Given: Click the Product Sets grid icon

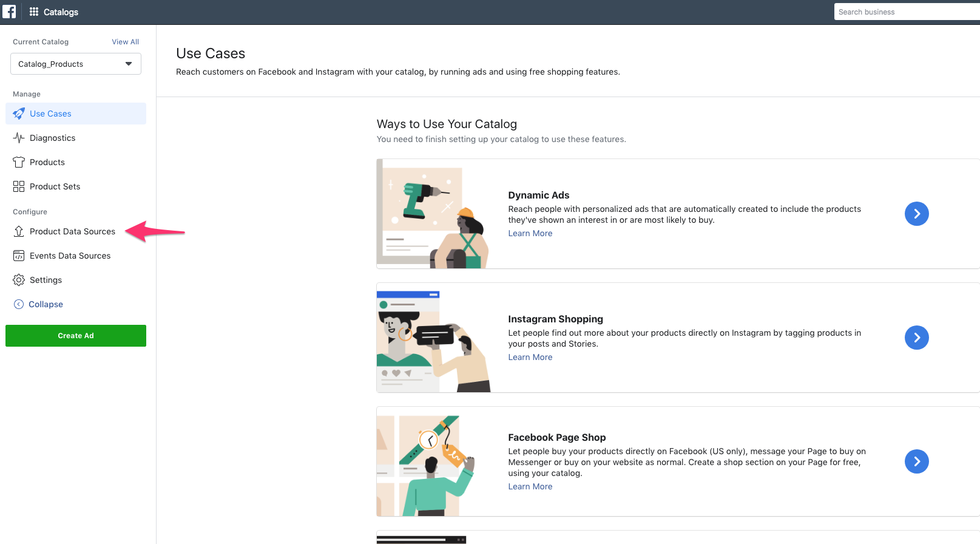Looking at the screenshot, I should (19, 186).
